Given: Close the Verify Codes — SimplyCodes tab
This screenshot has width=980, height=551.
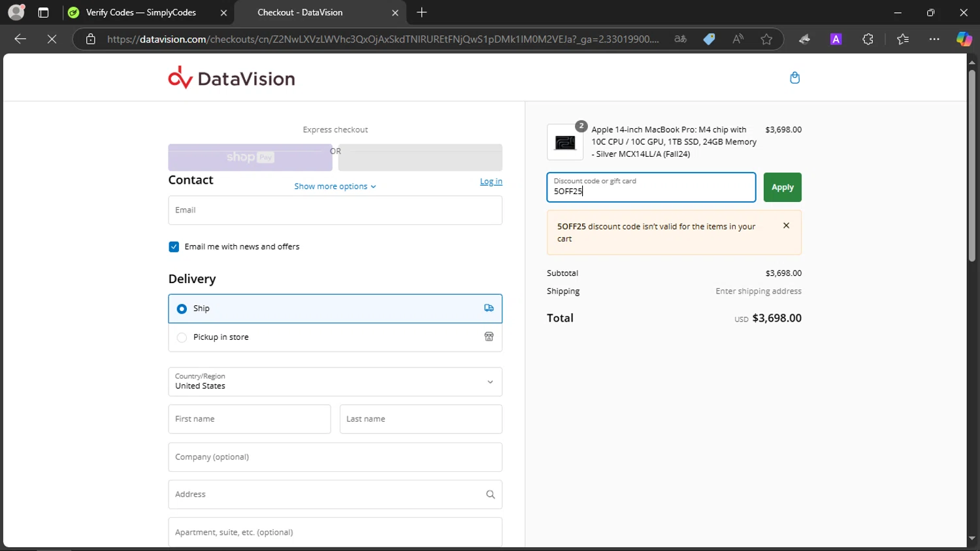Looking at the screenshot, I should click(223, 12).
